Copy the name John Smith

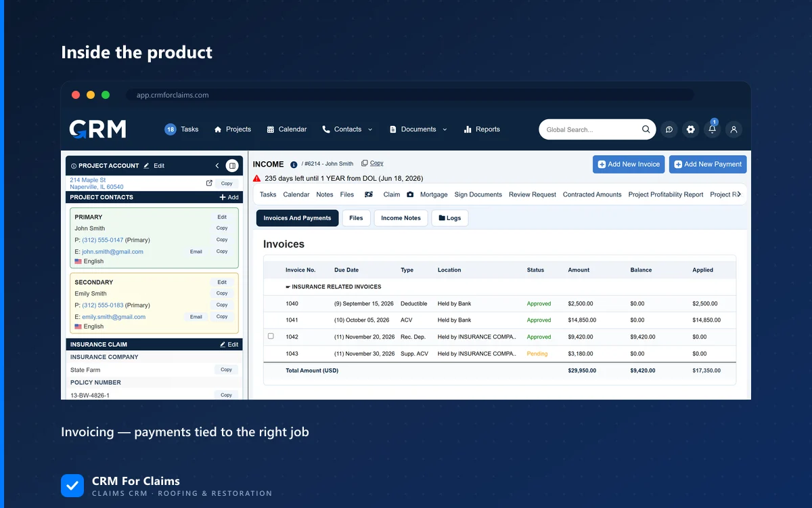coord(222,228)
